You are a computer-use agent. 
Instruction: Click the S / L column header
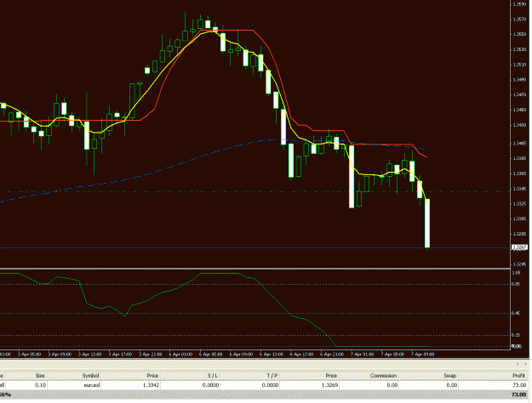click(x=213, y=376)
